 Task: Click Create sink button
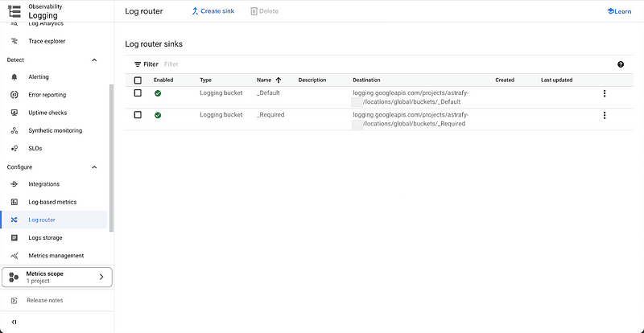point(213,11)
